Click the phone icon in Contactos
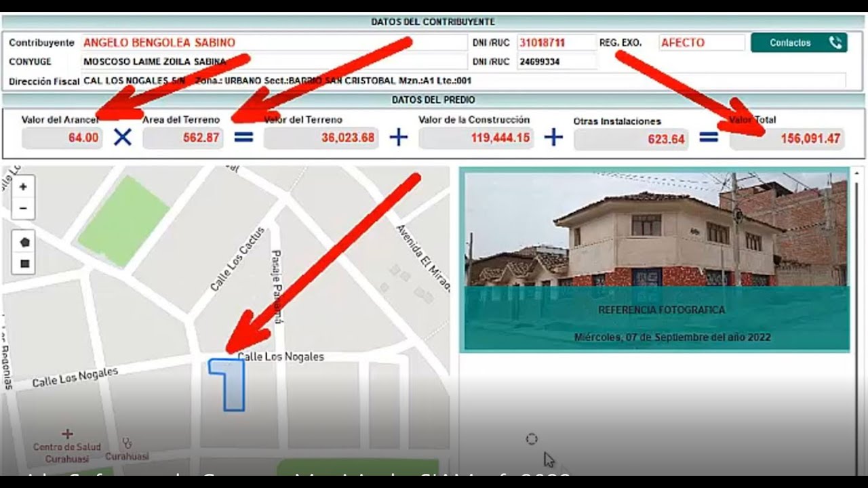This screenshot has height=488, width=868. coord(835,43)
